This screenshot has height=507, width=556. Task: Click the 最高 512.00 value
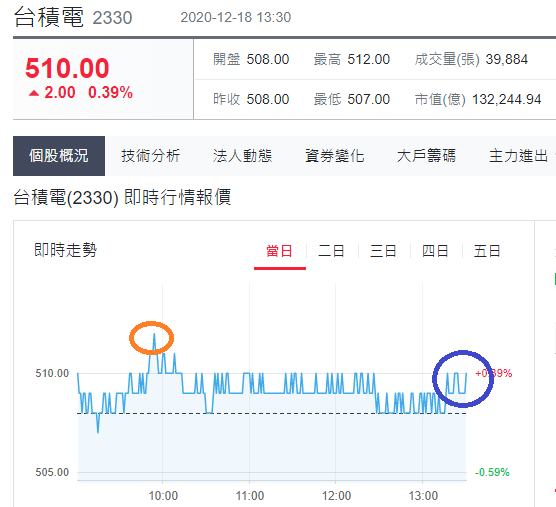(x=368, y=59)
